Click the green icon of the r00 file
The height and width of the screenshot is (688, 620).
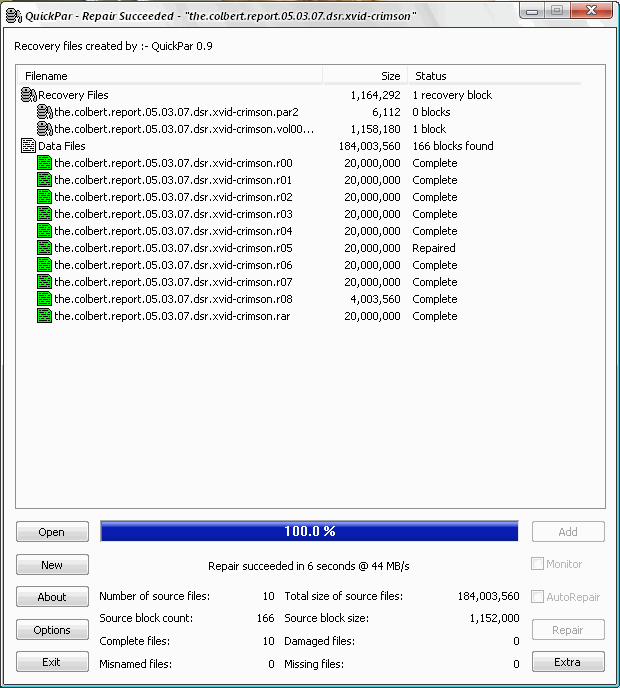[x=44, y=163]
